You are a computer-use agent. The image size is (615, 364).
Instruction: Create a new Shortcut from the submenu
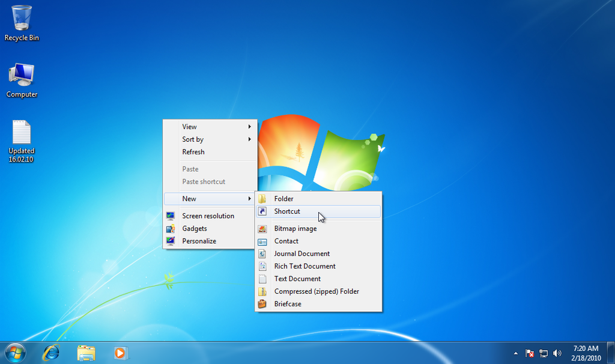pyautogui.click(x=287, y=211)
